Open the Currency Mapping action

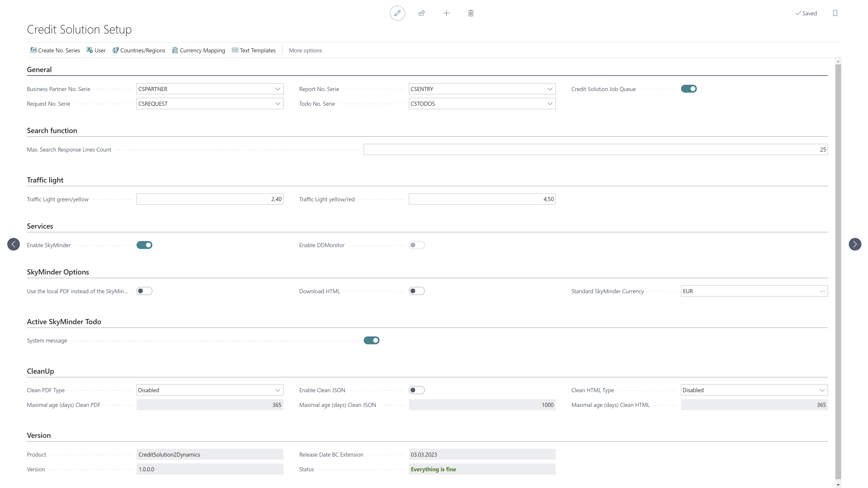(198, 50)
